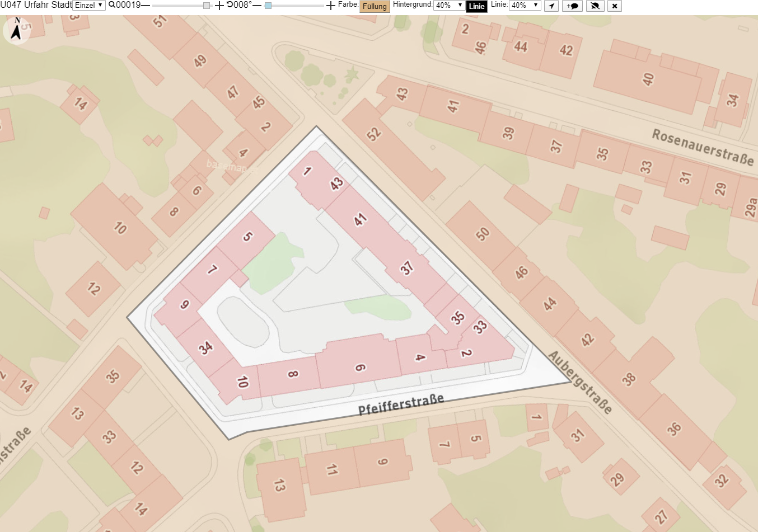Screen dimensions: 758x532
Task: Decrease zoom with minus sign
Action: click(x=146, y=6)
